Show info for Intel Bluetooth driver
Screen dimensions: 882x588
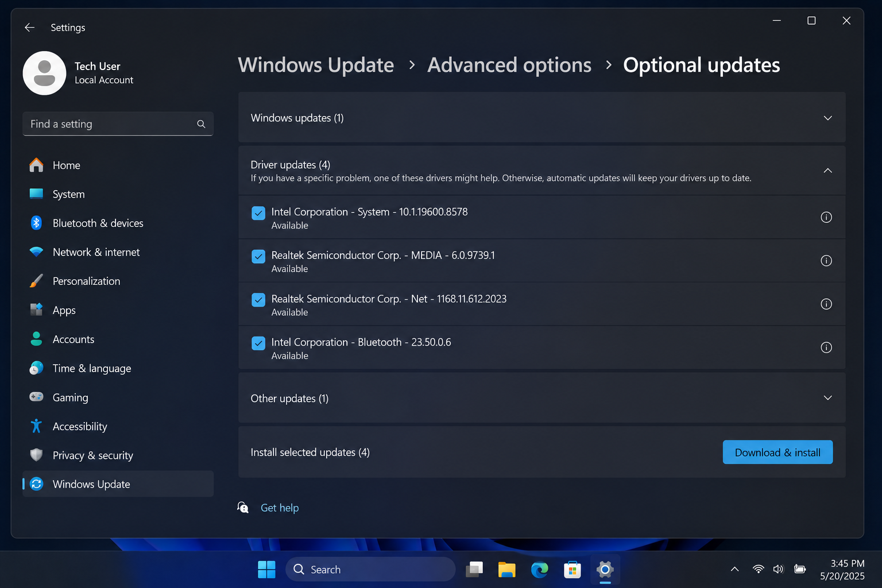[826, 347]
